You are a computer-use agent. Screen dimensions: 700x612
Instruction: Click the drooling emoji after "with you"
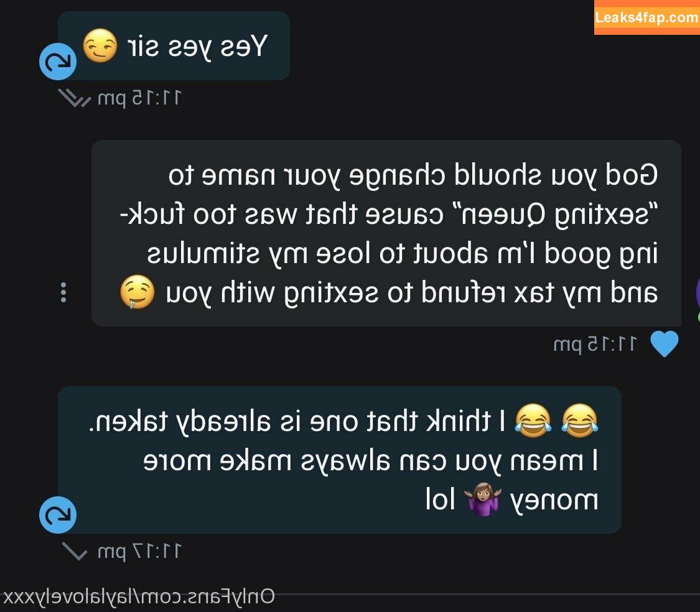coord(138,292)
